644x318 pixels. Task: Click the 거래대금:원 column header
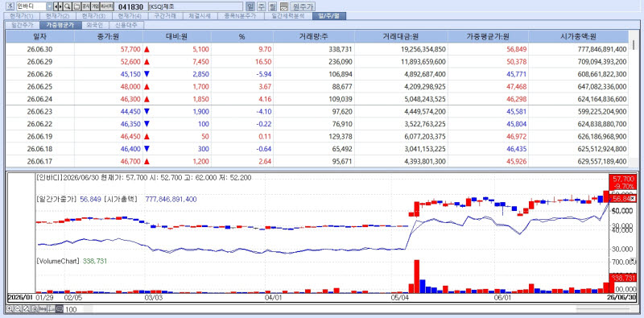pos(400,36)
